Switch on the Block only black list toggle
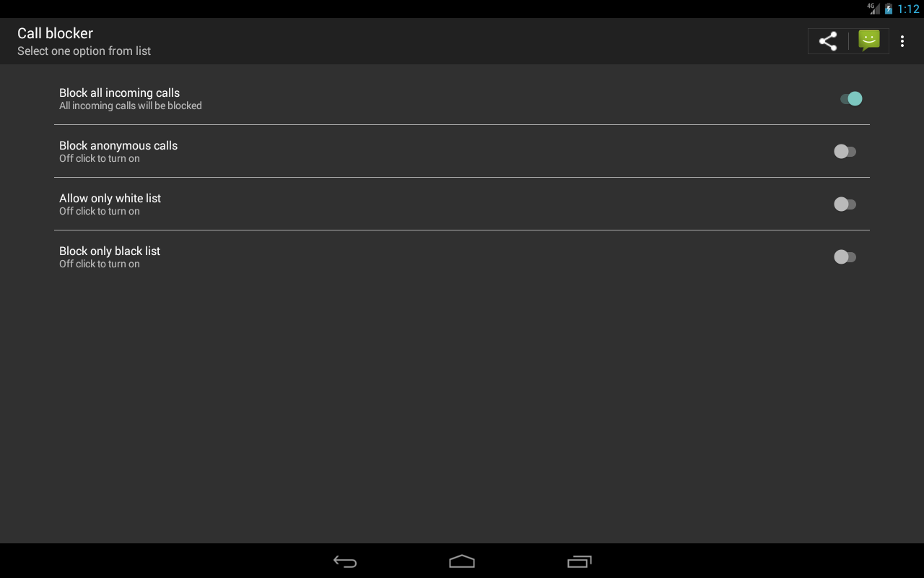924x578 pixels. tap(845, 257)
